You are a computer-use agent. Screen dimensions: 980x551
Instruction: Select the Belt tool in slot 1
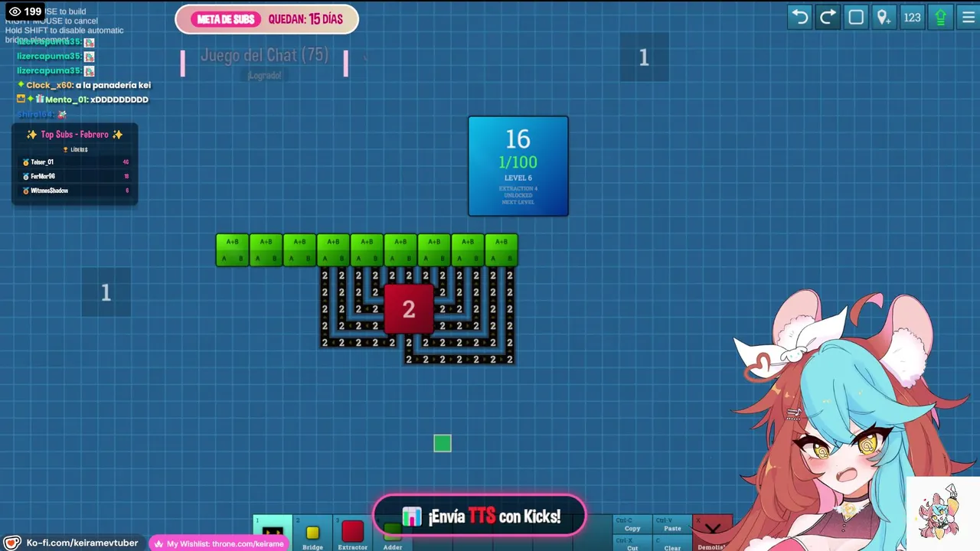273,533
